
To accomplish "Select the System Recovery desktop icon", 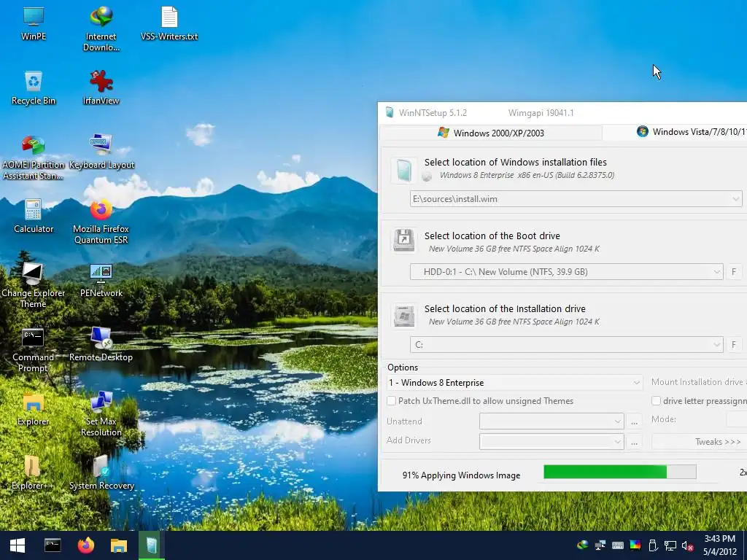I will pos(101,472).
